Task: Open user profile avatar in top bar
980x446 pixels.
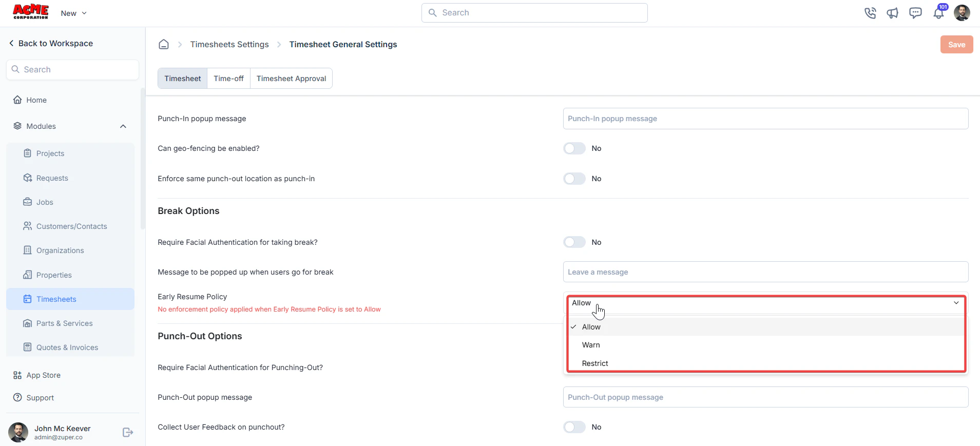Action: click(x=962, y=13)
